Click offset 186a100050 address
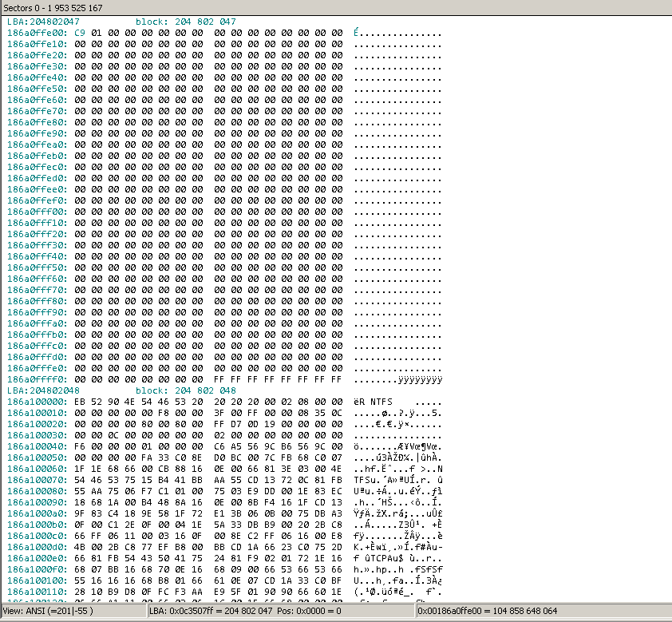672x622 pixels. pyautogui.click(x=38, y=458)
